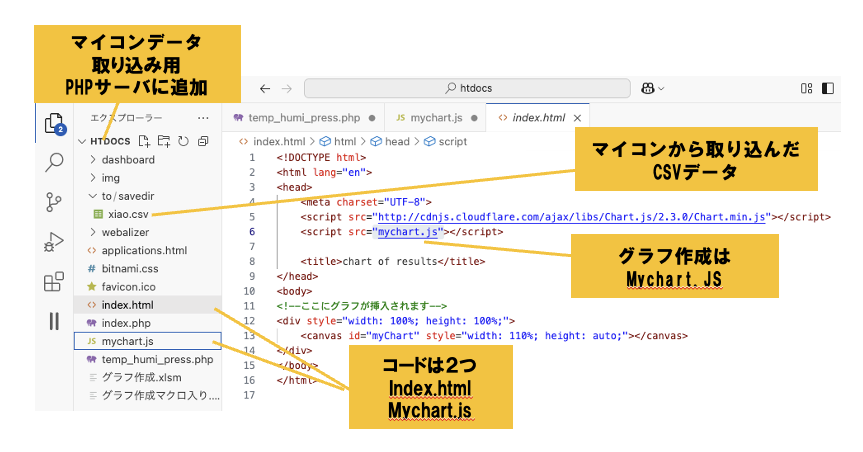Click the pause-shaped activity bar icon

coord(54,321)
